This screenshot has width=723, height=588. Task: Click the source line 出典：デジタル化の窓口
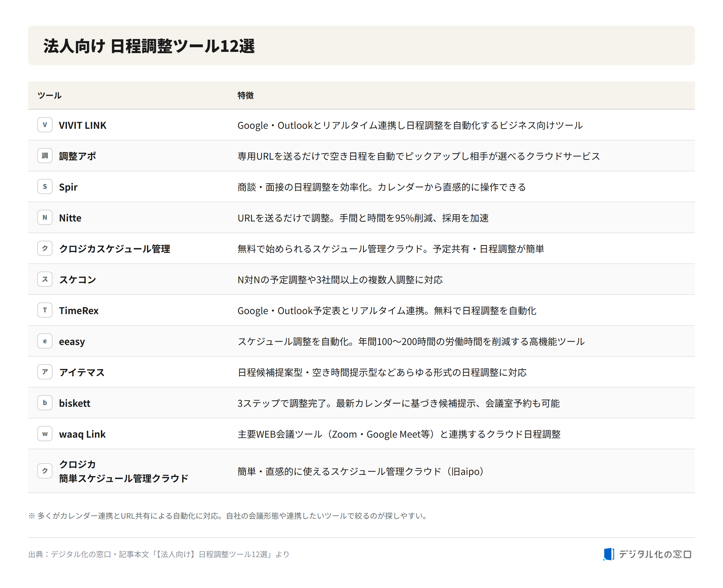coord(159,554)
